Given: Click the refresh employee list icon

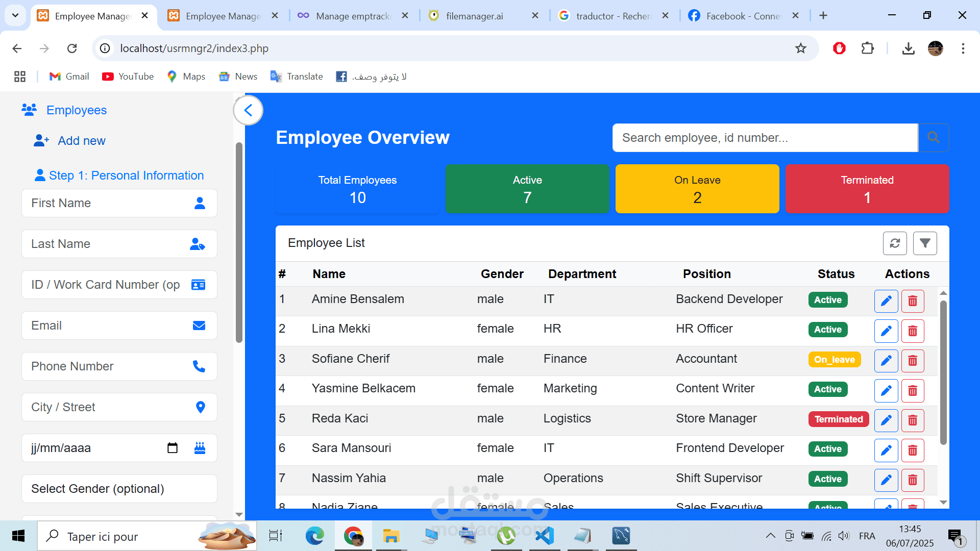Looking at the screenshot, I should [x=895, y=243].
